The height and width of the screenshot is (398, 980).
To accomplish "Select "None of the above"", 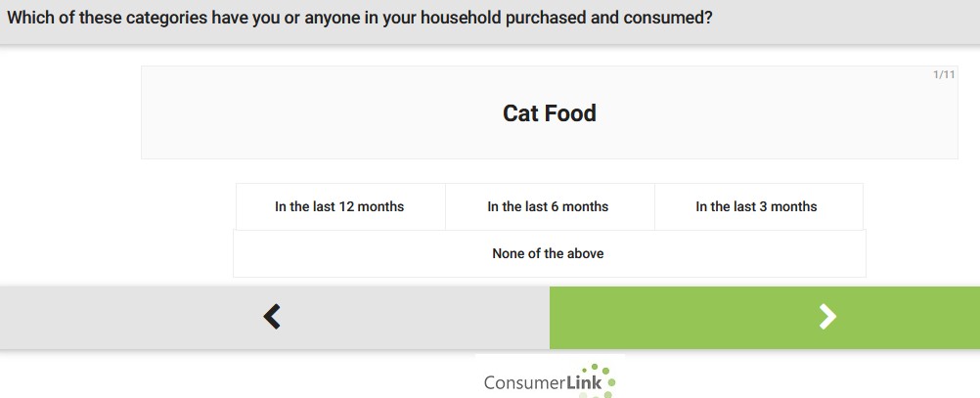I will pos(548,253).
